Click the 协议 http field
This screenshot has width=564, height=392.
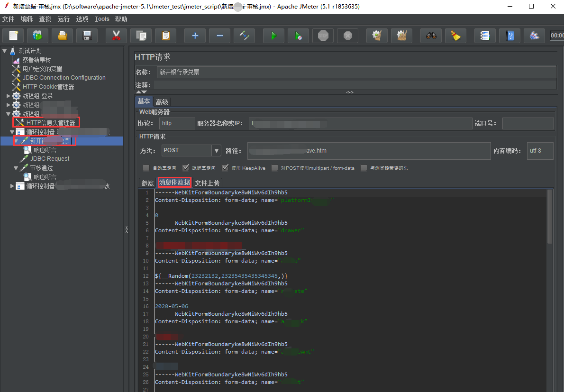(x=177, y=123)
